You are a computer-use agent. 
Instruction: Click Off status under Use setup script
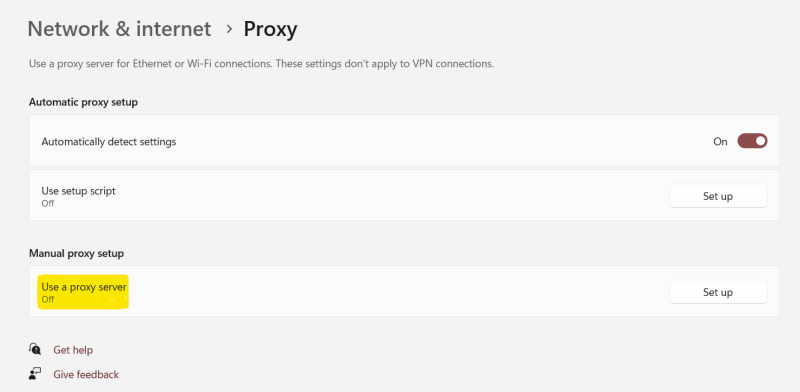coord(47,204)
